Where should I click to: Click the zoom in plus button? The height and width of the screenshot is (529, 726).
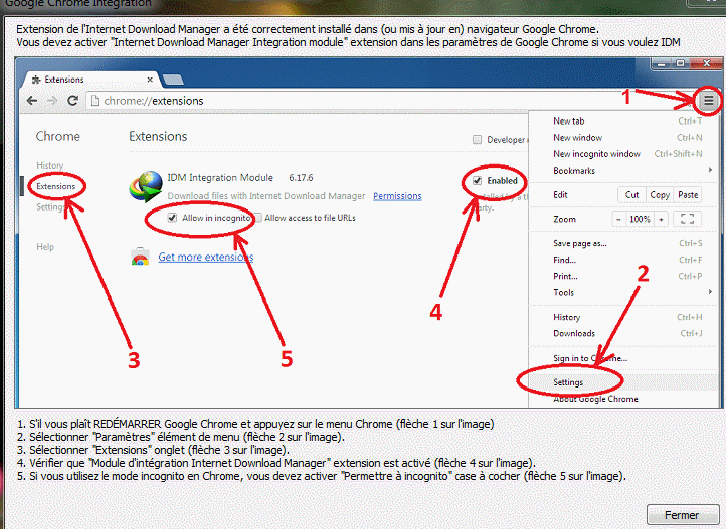[661, 219]
